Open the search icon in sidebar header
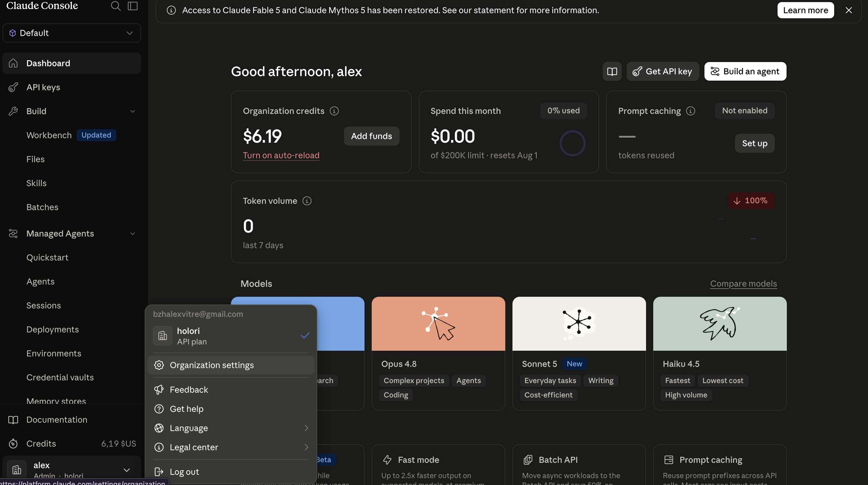The image size is (868, 485). click(116, 6)
